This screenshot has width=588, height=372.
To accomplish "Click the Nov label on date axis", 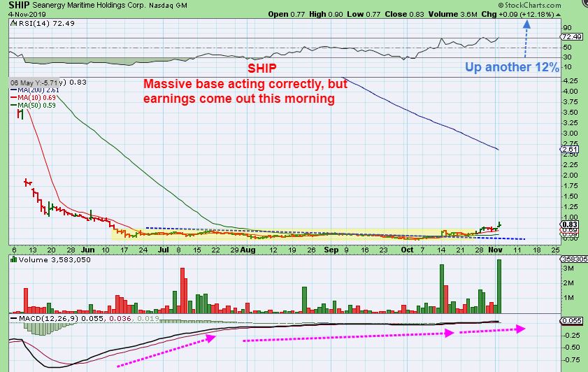I will 496,250.
